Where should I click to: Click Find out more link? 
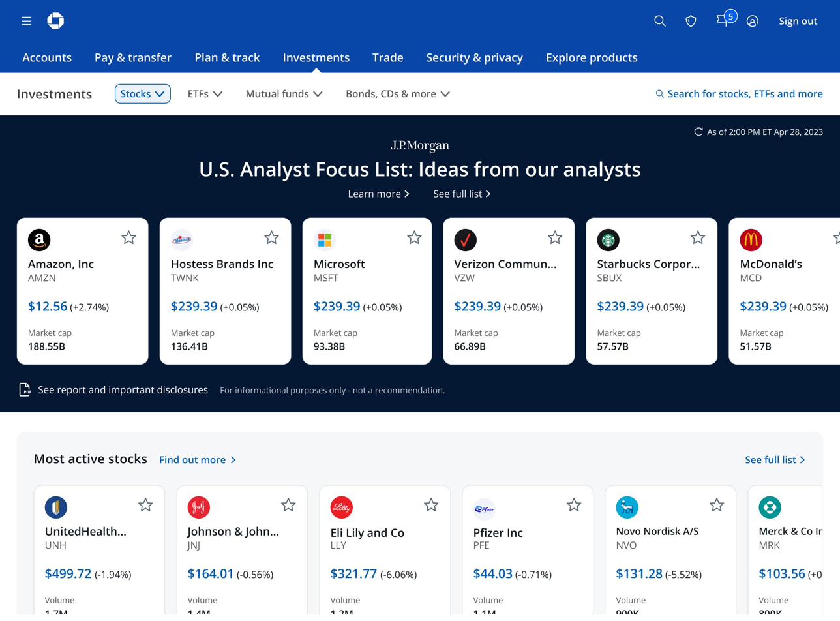(x=198, y=460)
